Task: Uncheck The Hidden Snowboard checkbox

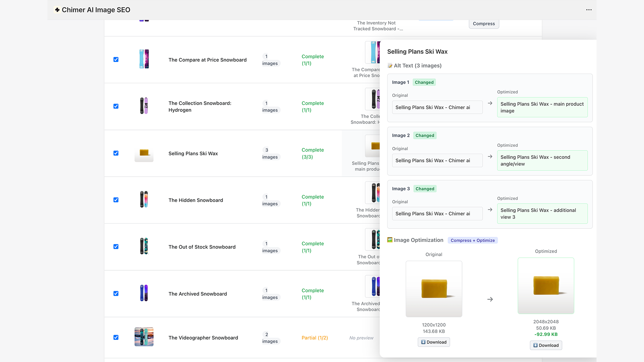Action: click(116, 200)
